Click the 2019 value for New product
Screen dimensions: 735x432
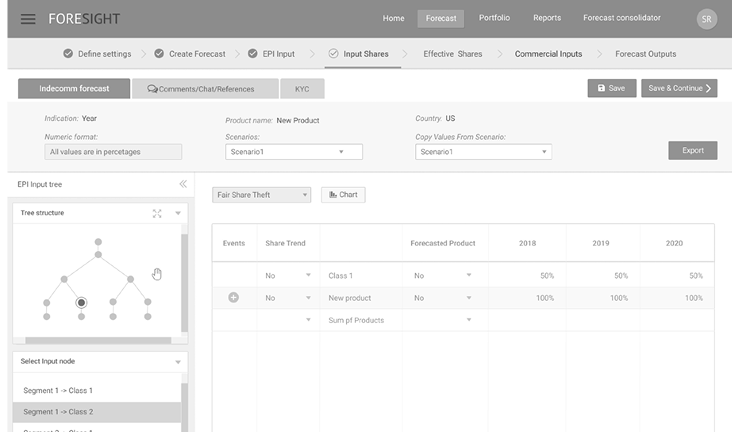tap(619, 298)
